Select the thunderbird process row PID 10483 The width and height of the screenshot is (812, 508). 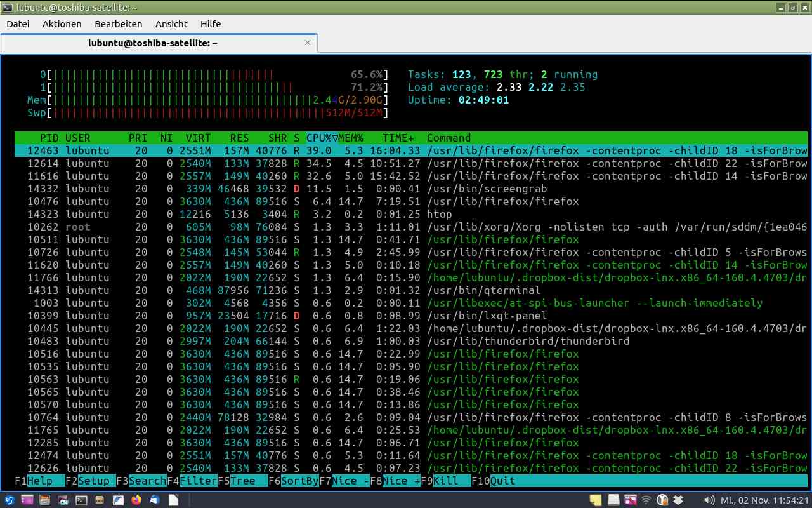pos(411,341)
